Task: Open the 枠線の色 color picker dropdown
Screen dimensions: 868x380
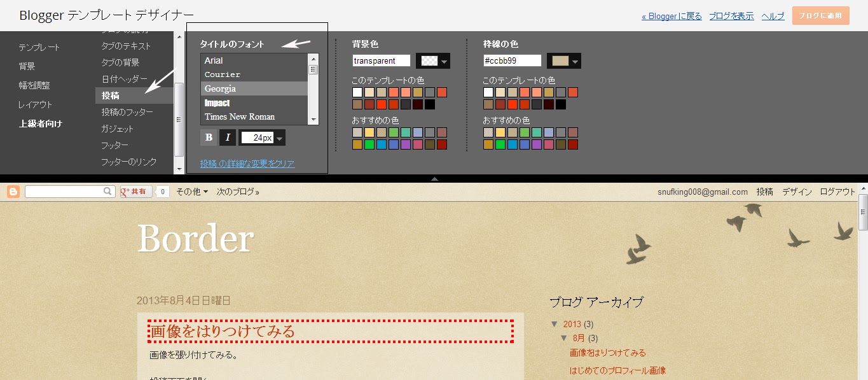Action: click(x=564, y=61)
